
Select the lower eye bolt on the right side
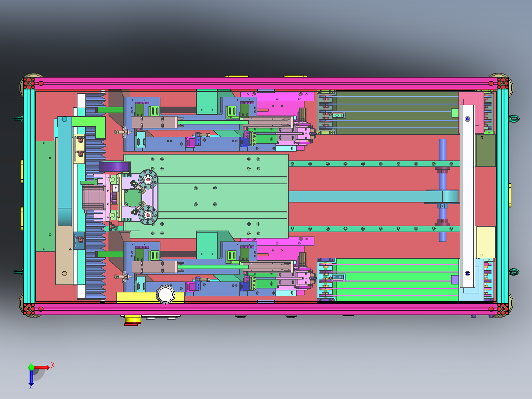514,272
